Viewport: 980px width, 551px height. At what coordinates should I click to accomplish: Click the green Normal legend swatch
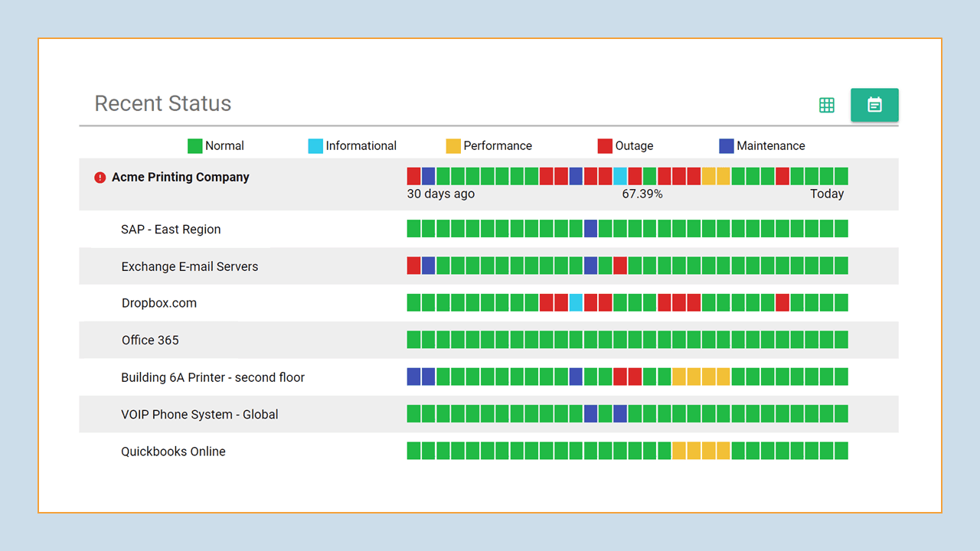point(195,146)
